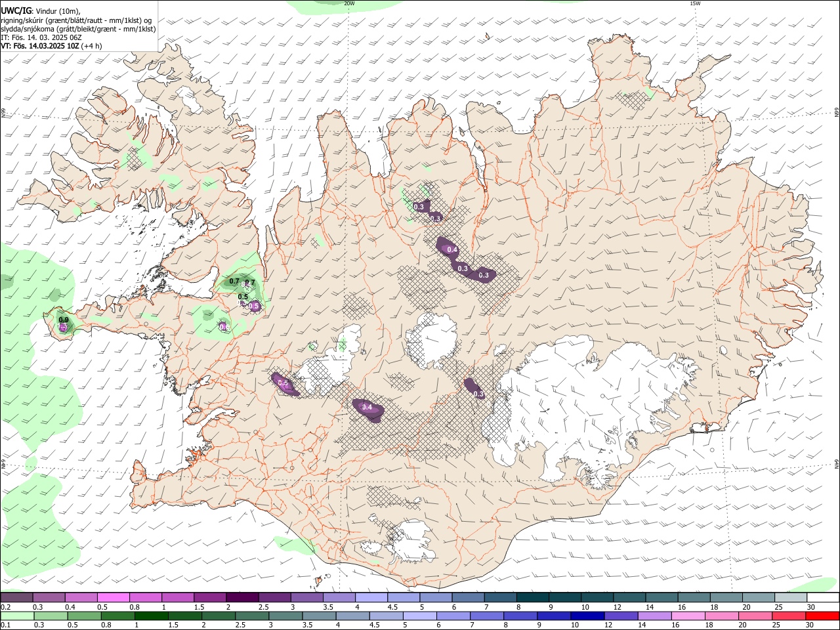The height and width of the screenshot is (630, 840).
Task: Click the '1.5' label on the upper colour scale
Action: click(x=198, y=607)
